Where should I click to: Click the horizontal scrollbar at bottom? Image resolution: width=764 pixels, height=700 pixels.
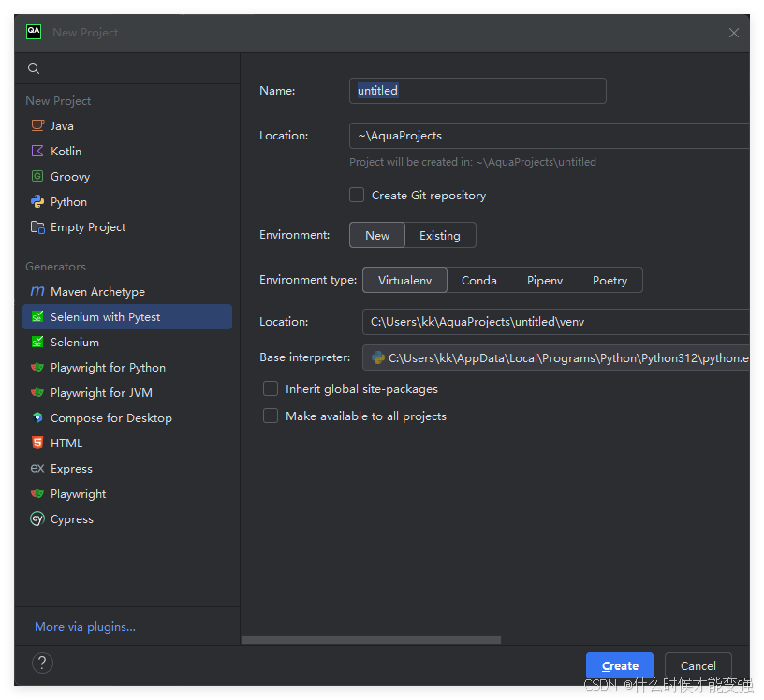pyautogui.click(x=372, y=640)
